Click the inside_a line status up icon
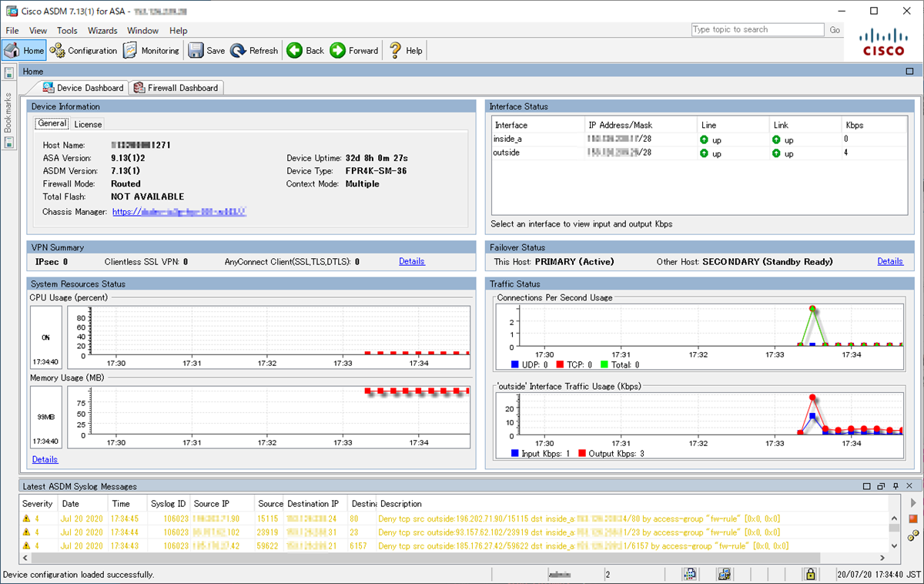 pos(704,139)
